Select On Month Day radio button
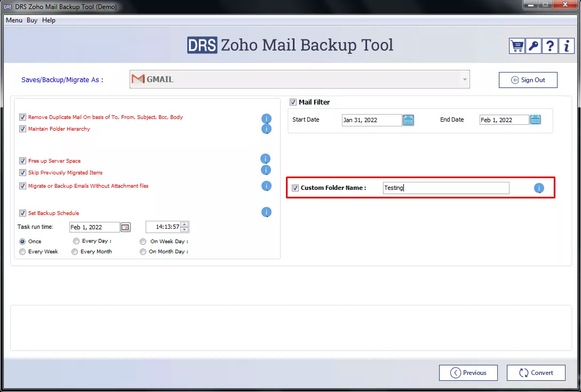 (x=143, y=252)
